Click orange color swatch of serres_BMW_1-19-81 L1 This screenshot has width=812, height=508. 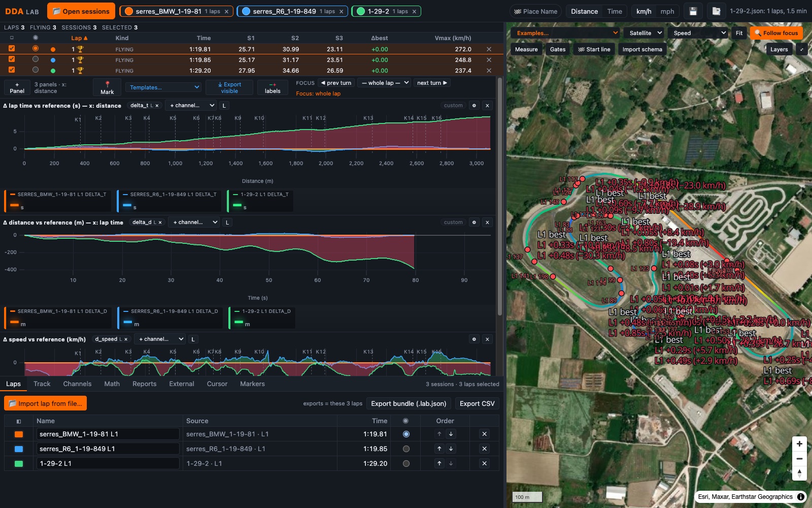coord(19,434)
